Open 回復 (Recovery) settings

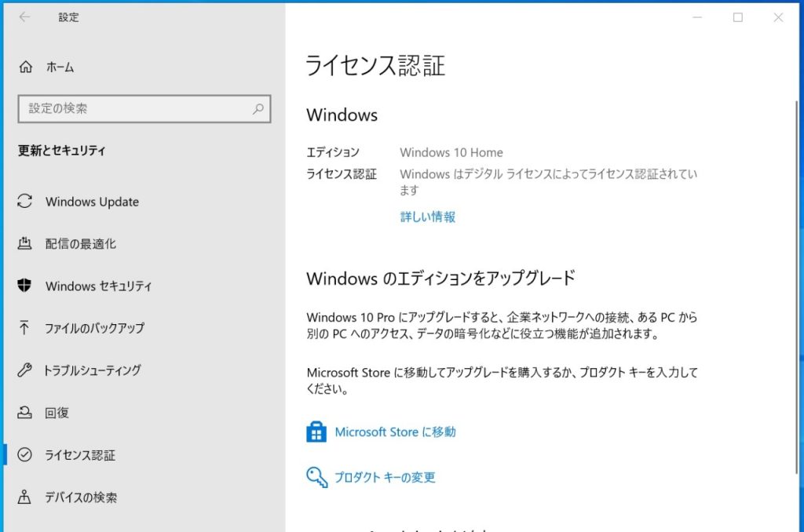(x=57, y=414)
